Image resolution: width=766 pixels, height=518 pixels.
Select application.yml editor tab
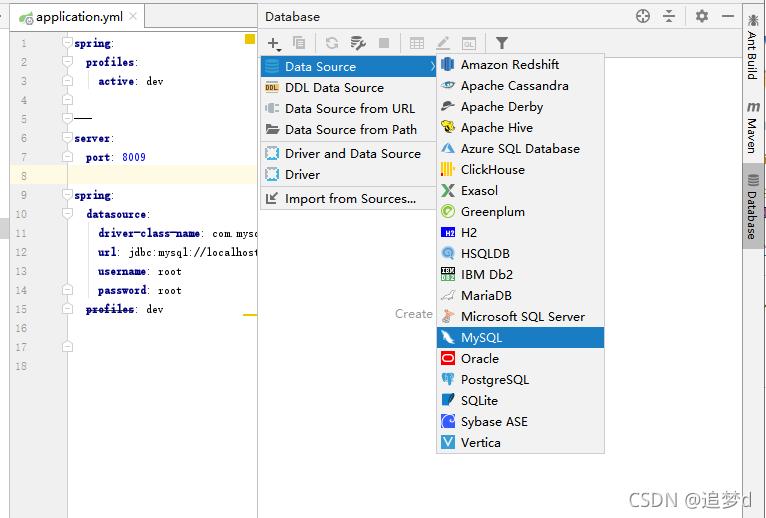pos(78,17)
